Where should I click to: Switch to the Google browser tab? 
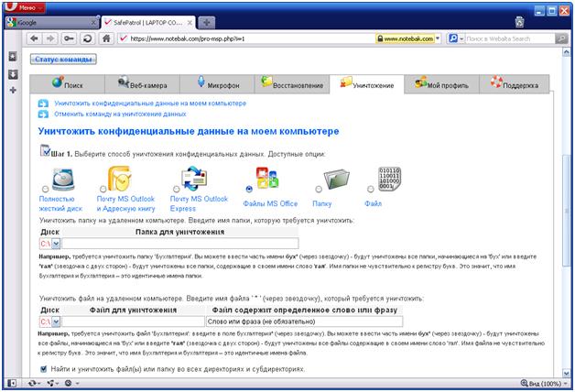point(52,23)
